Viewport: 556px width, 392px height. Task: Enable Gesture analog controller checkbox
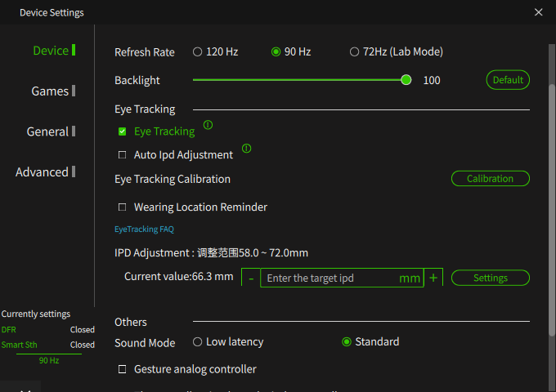click(123, 369)
